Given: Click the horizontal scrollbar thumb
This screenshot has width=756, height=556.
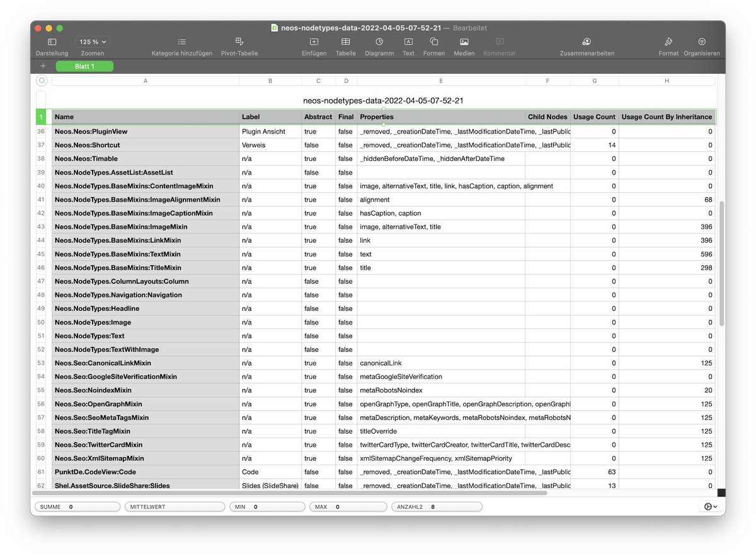Looking at the screenshot, I should coord(290,492).
